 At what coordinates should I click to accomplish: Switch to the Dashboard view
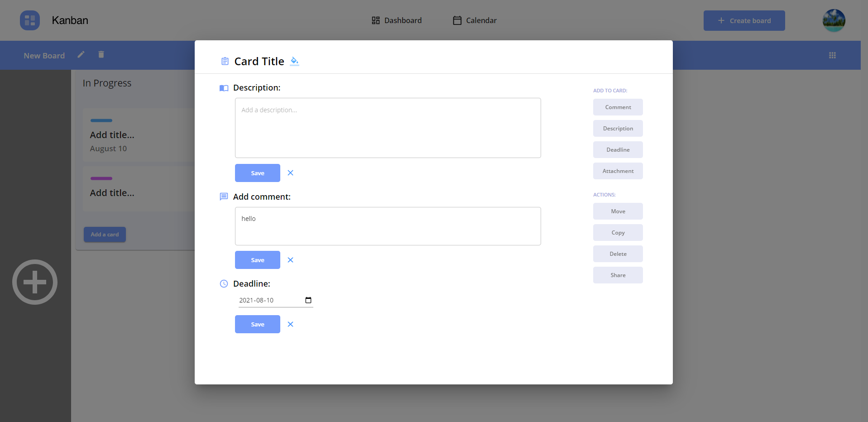click(x=396, y=20)
